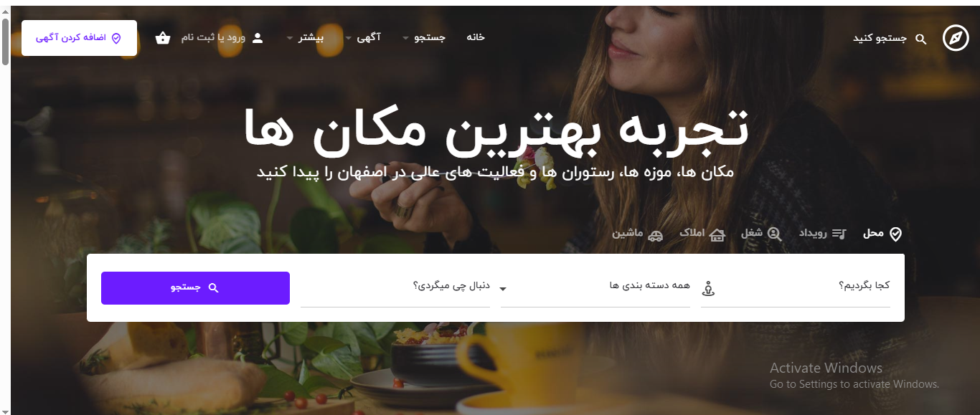Click the purple جستجو button

(x=195, y=288)
